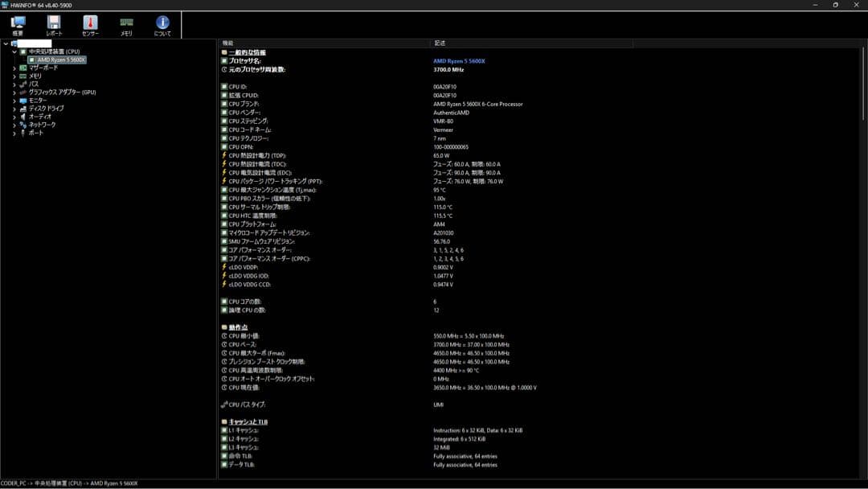Image resolution: width=868 pixels, height=489 pixels.
Task: Click the monitor icon beside モニター
Action: click(23, 101)
